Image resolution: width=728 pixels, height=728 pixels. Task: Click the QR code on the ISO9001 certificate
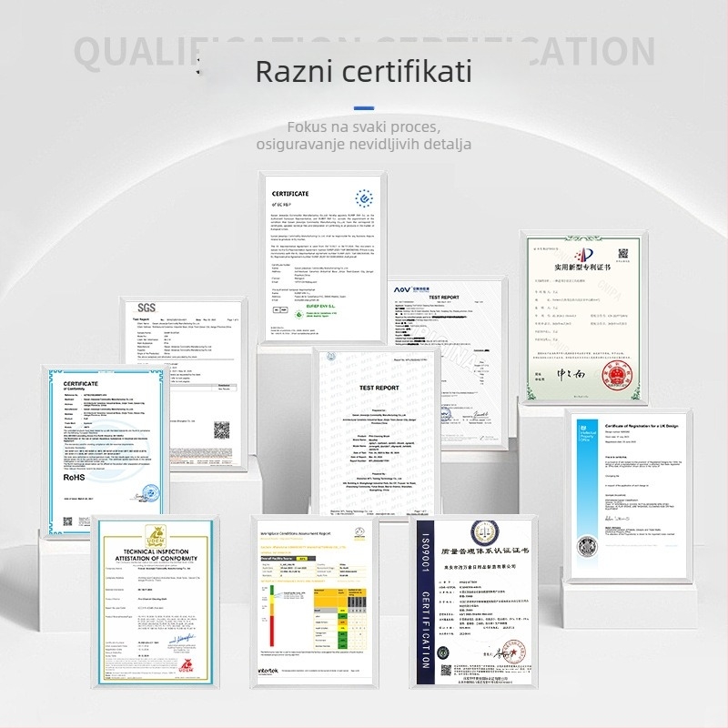446,670
